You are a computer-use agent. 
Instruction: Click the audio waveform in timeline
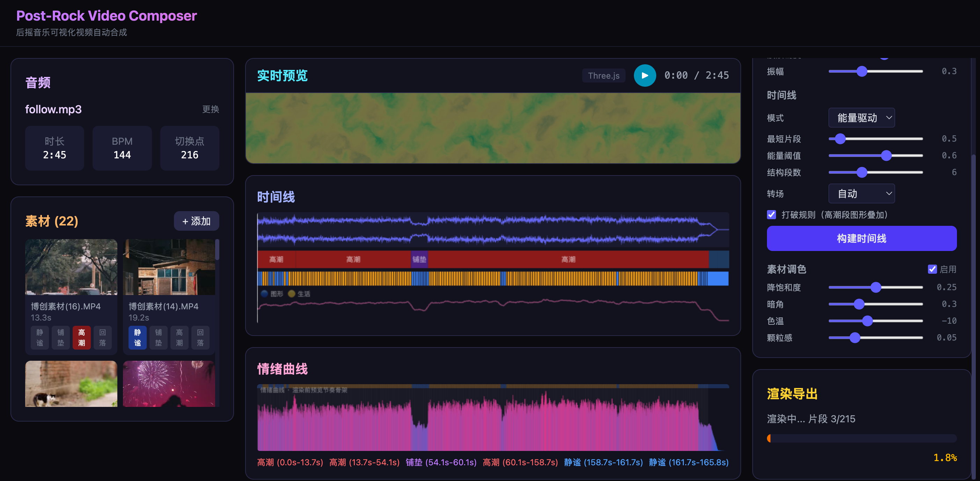coord(493,230)
